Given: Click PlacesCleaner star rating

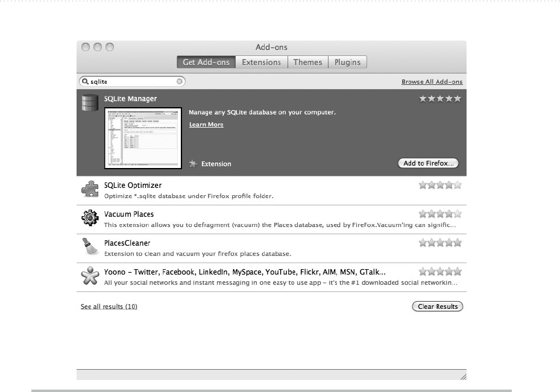Looking at the screenshot, I should pyautogui.click(x=440, y=243).
